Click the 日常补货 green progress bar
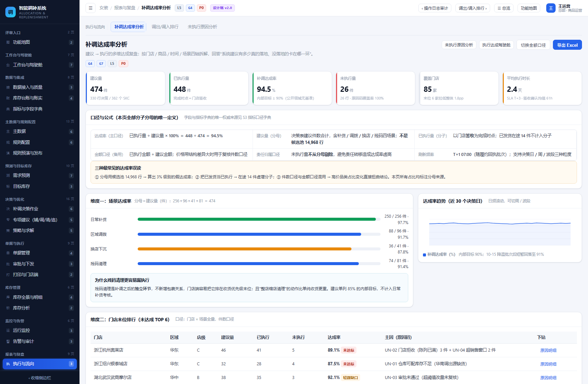This screenshot has width=588, height=384. (x=257, y=219)
